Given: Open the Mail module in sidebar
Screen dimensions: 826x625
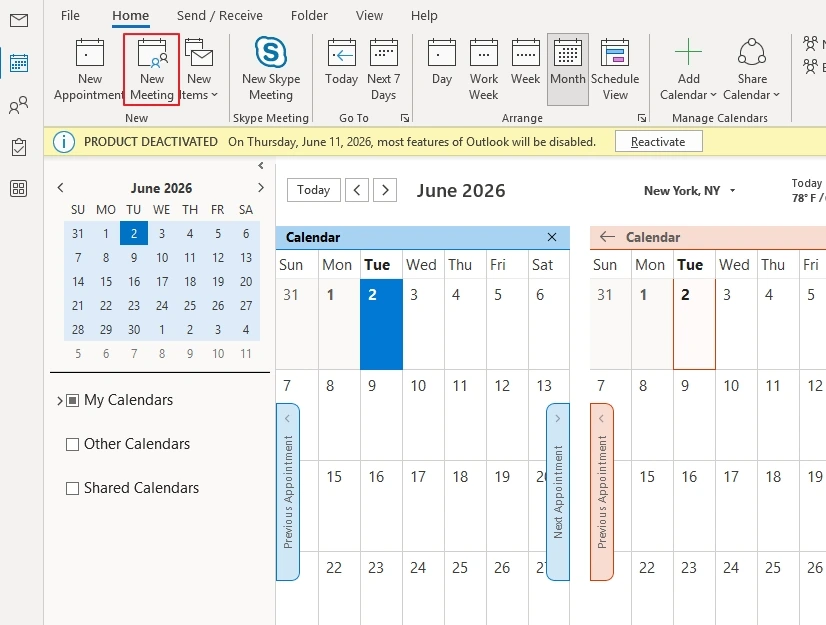Looking at the screenshot, I should click(x=19, y=21).
